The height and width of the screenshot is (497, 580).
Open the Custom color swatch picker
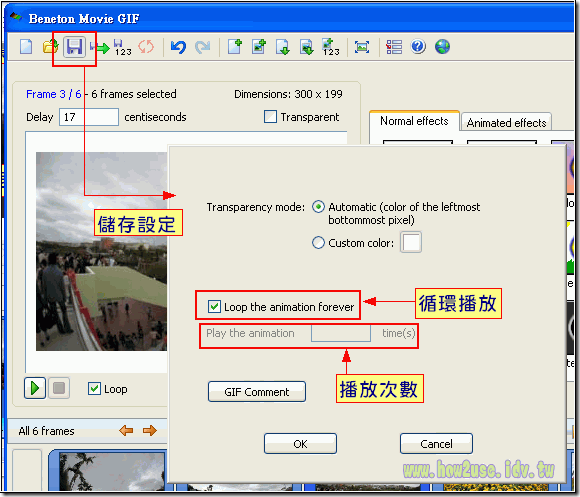point(411,243)
